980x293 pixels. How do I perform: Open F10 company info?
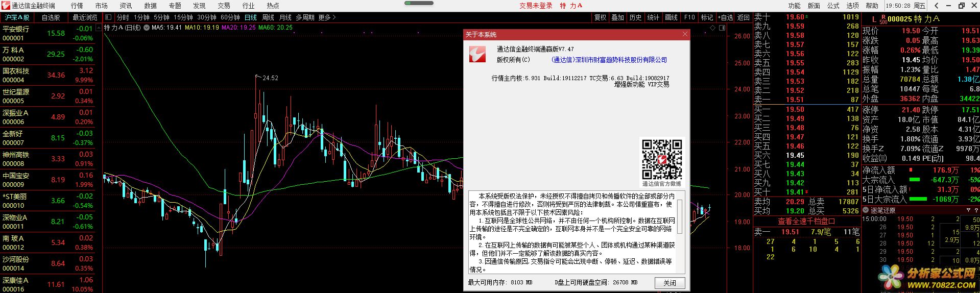689,17
